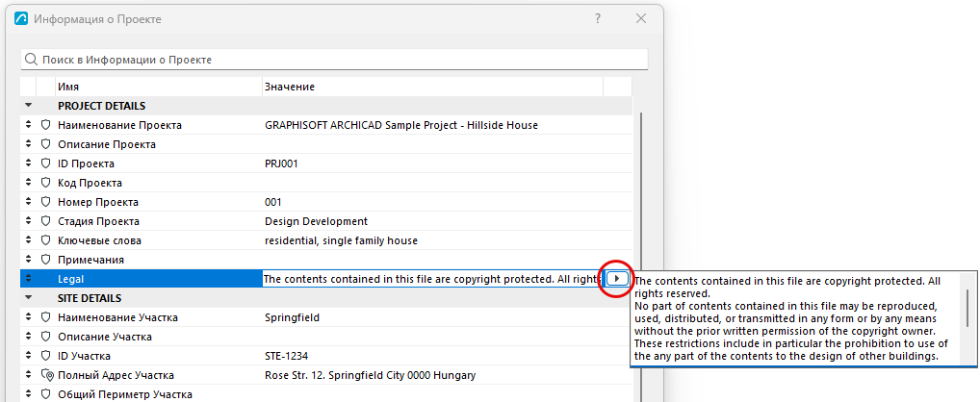Screen dimensions: 980x402
Task: Collapse the SITE DETAILS group
Action: click(28, 298)
